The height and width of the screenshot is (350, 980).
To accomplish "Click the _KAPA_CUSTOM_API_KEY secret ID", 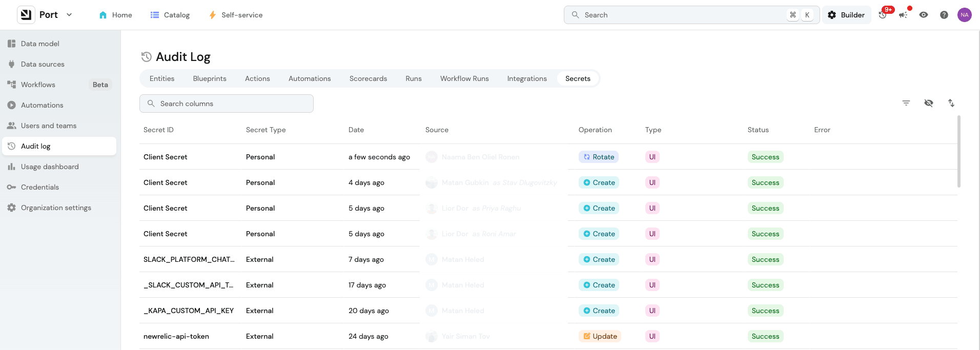I will pyautogui.click(x=189, y=311).
